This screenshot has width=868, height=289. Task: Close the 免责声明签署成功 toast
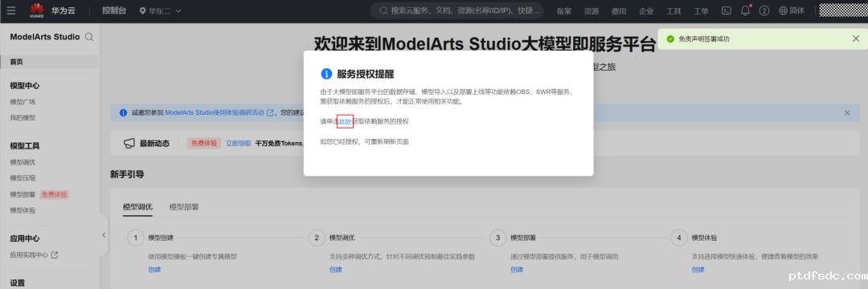coord(856,39)
